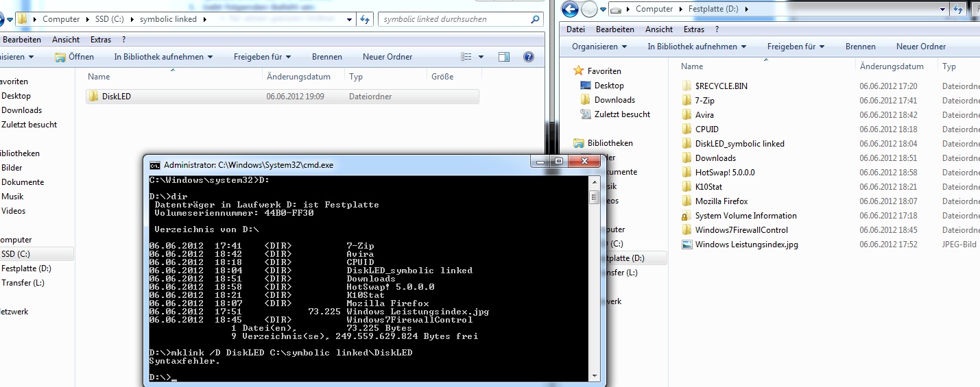Expand 'In Bibliothek aufnehmen' in right Explorer toolbar
Viewport: 980px width, 387px height.
pos(697,47)
